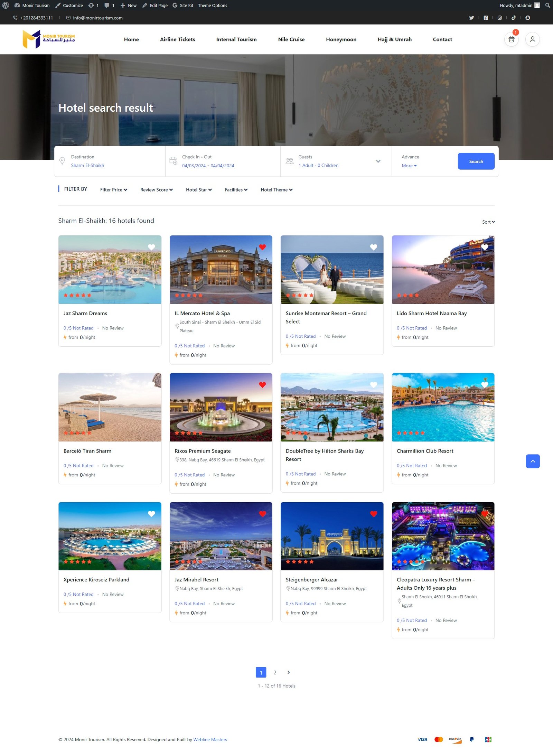Open the Barceló Tiran Sharm photo
This screenshot has height=756, width=553.
pyautogui.click(x=110, y=407)
